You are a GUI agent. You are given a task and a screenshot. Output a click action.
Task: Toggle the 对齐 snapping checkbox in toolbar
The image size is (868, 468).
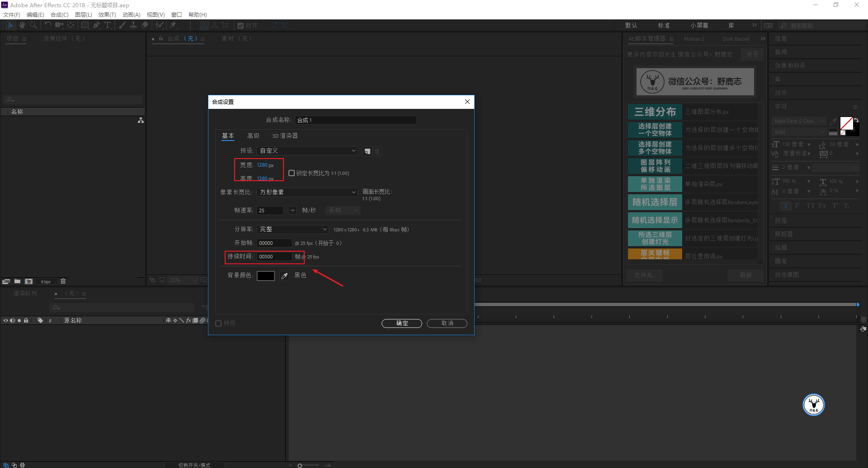pos(241,26)
